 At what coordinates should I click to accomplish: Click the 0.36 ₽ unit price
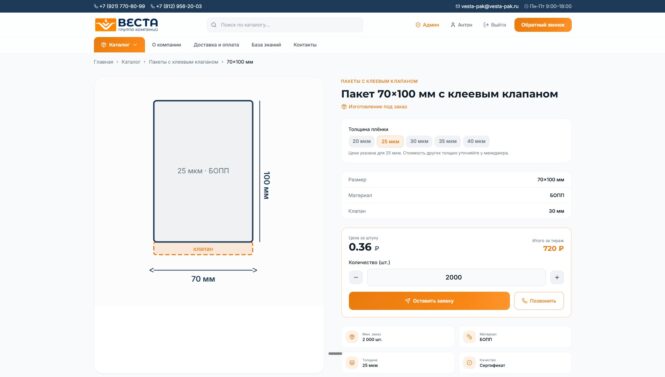[364, 247]
